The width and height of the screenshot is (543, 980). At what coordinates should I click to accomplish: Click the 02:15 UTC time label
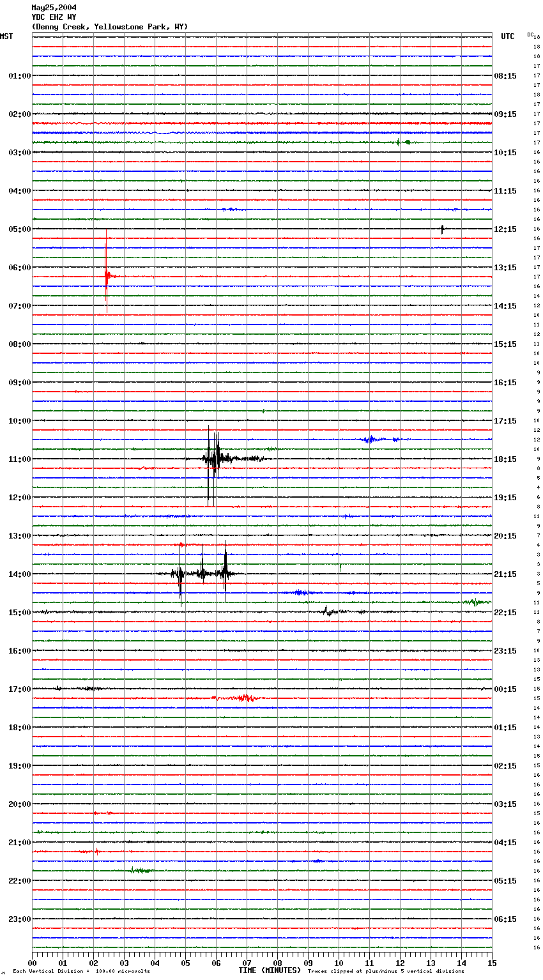tap(505, 766)
